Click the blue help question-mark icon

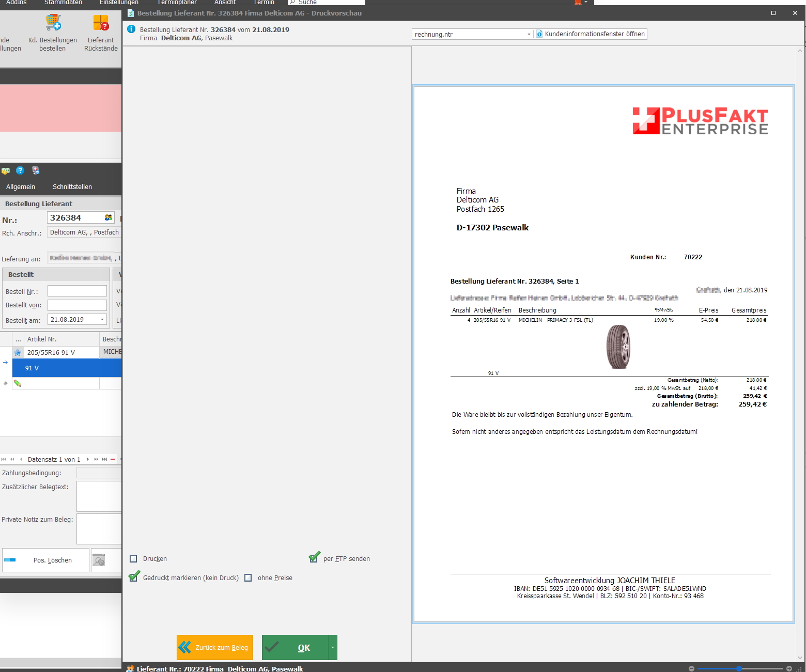pyautogui.click(x=20, y=170)
